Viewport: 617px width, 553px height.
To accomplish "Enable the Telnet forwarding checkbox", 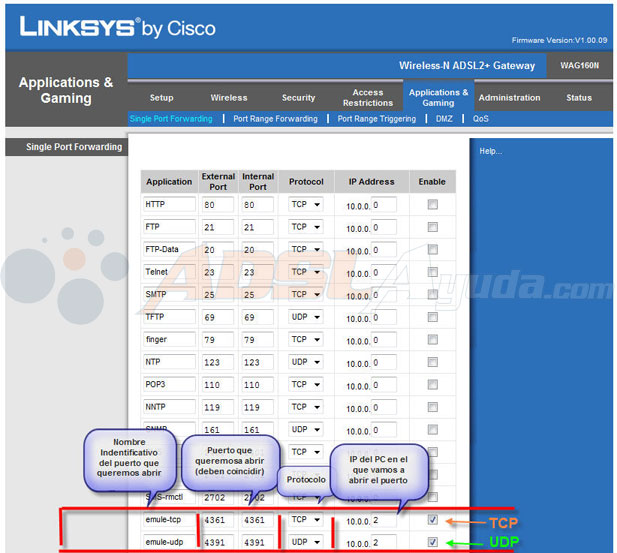I will tap(432, 272).
